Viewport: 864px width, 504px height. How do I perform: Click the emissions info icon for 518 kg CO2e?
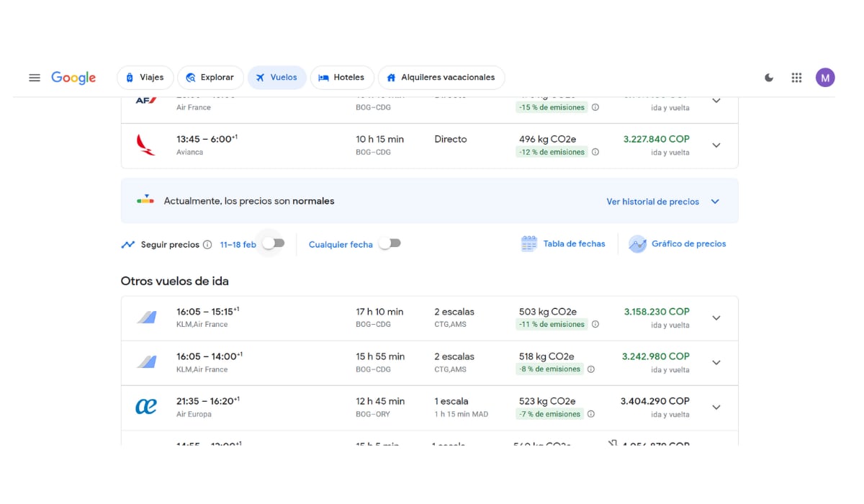tap(591, 369)
